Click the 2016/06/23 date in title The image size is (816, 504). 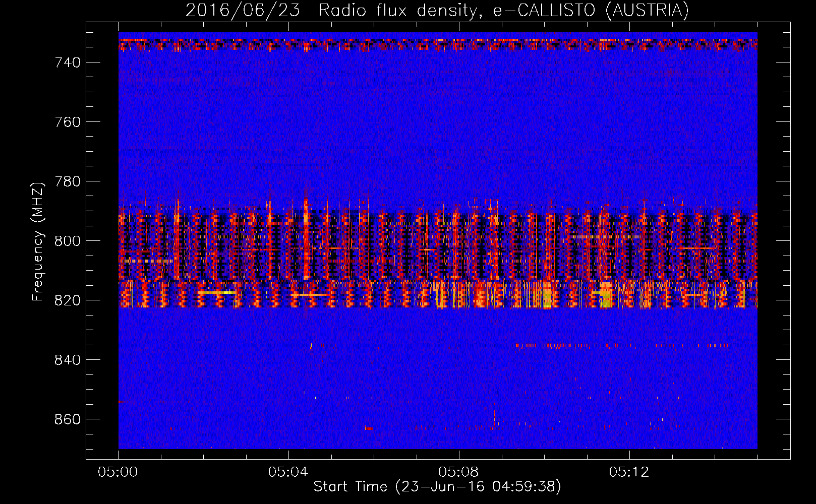pos(243,10)
